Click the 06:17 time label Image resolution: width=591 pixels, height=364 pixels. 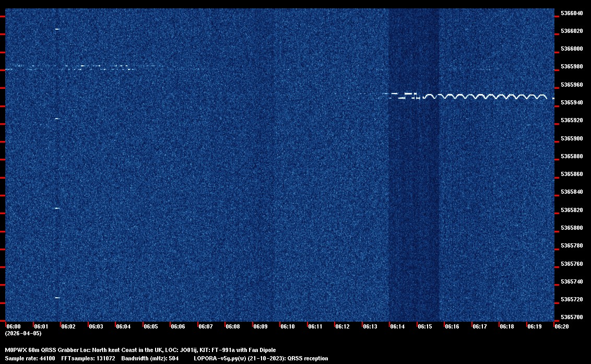click(479, 326)
